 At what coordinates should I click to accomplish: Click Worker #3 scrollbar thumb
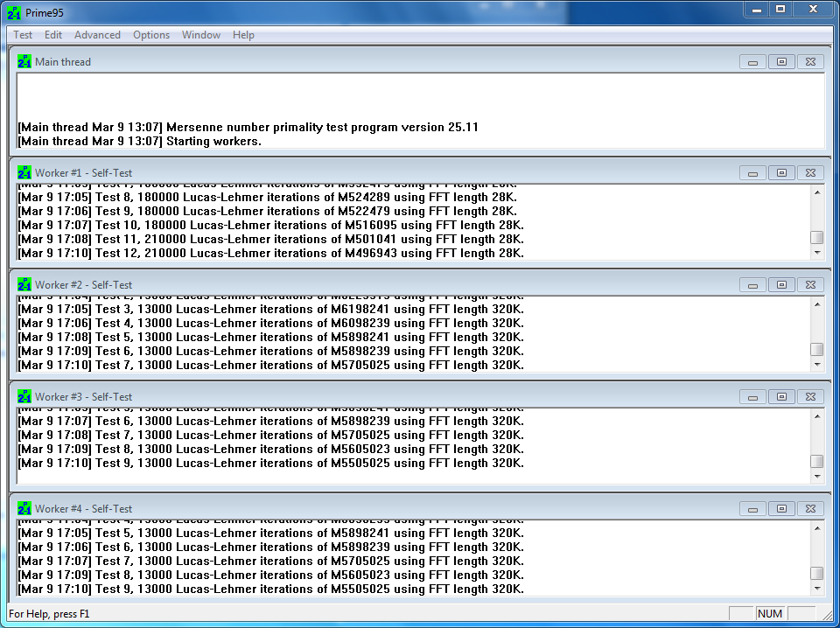coord(817,461)
